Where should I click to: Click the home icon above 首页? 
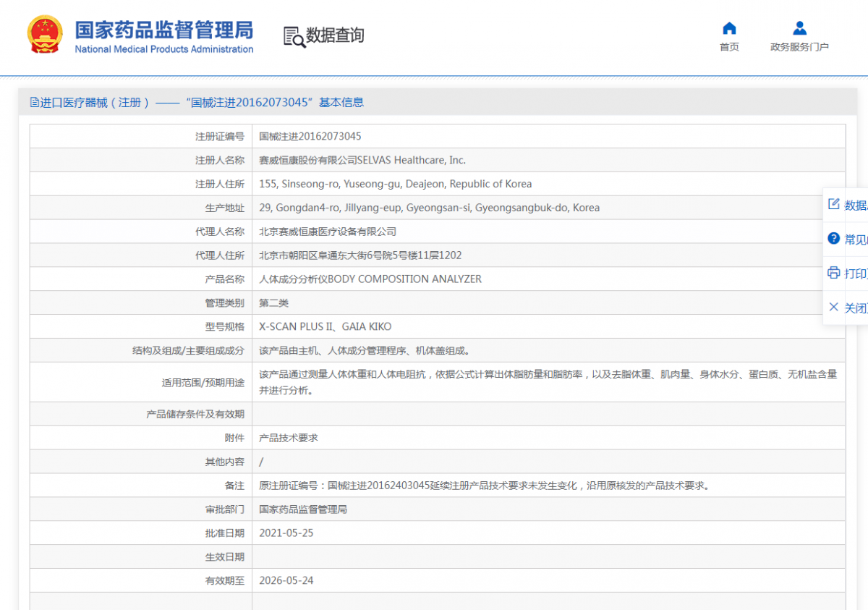[x=729, y=28]
